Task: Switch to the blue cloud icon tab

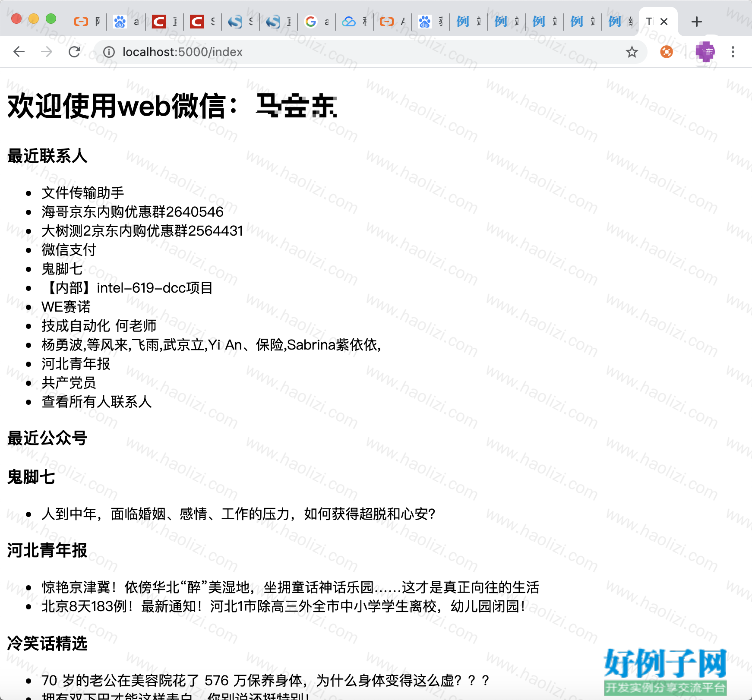Action: pos(354,22)
